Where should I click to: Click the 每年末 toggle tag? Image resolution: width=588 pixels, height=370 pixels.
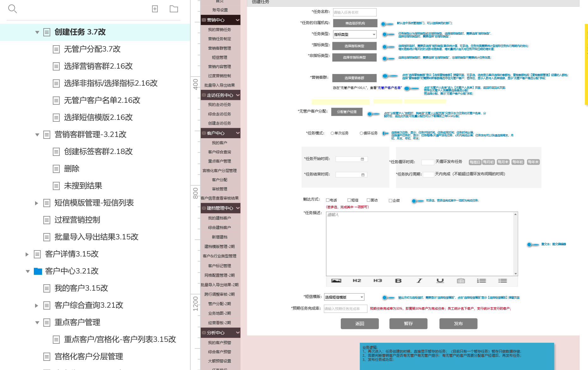tap(533, 162)
